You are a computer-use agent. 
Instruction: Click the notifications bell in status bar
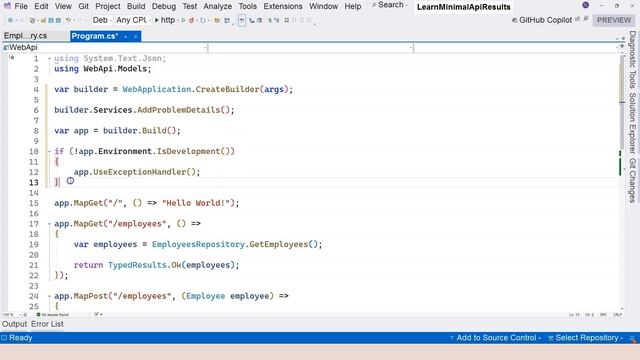[x=632, y=338]
